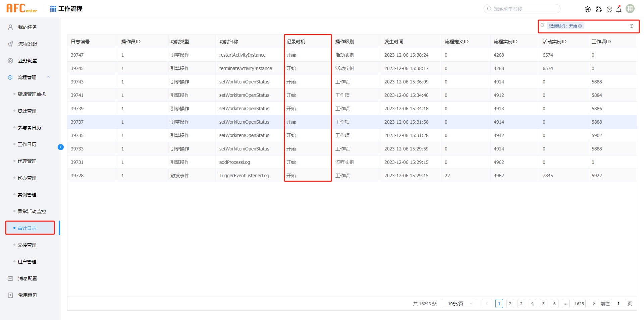Click the 消息配置 envelope icon
Image resolution: width=644 pixels, height=320 pixels.
(x=9, y=278)
